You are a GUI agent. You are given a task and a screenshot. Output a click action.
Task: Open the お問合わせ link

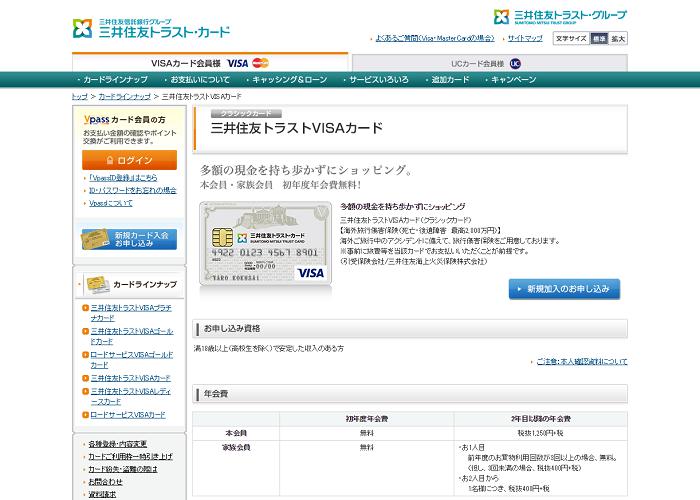point(105,482)
